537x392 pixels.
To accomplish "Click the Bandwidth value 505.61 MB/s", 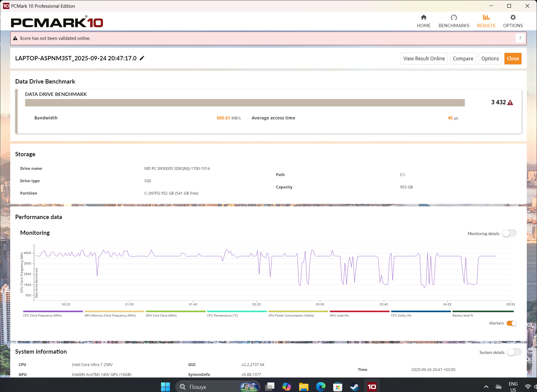I will [229, 118].
